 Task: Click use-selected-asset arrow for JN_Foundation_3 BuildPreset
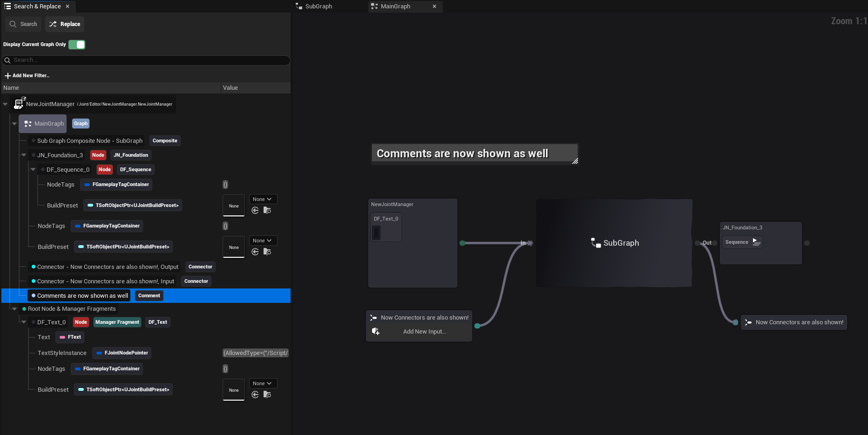click(255, 252)
